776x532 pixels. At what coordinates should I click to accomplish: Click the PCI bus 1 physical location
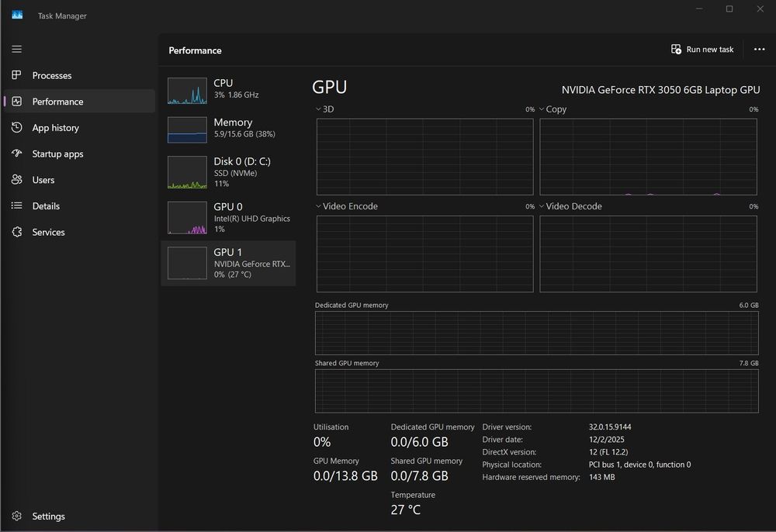(639, 465)
